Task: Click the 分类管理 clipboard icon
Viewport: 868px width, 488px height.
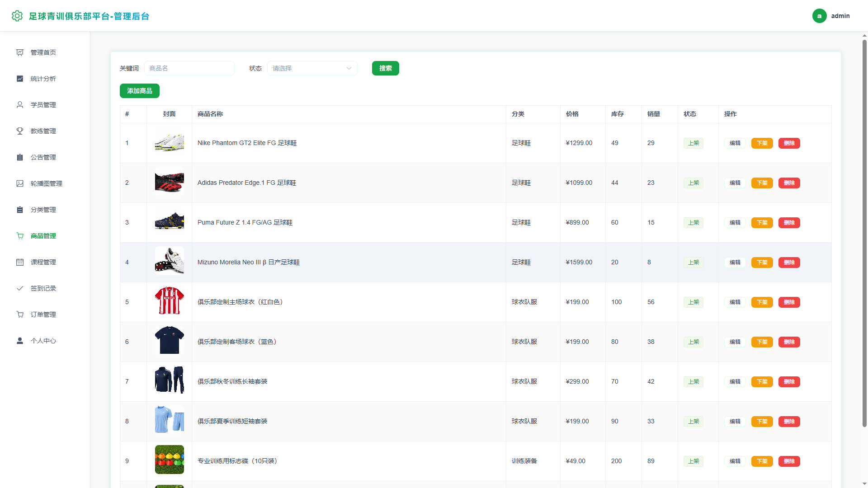Action: 20,210
